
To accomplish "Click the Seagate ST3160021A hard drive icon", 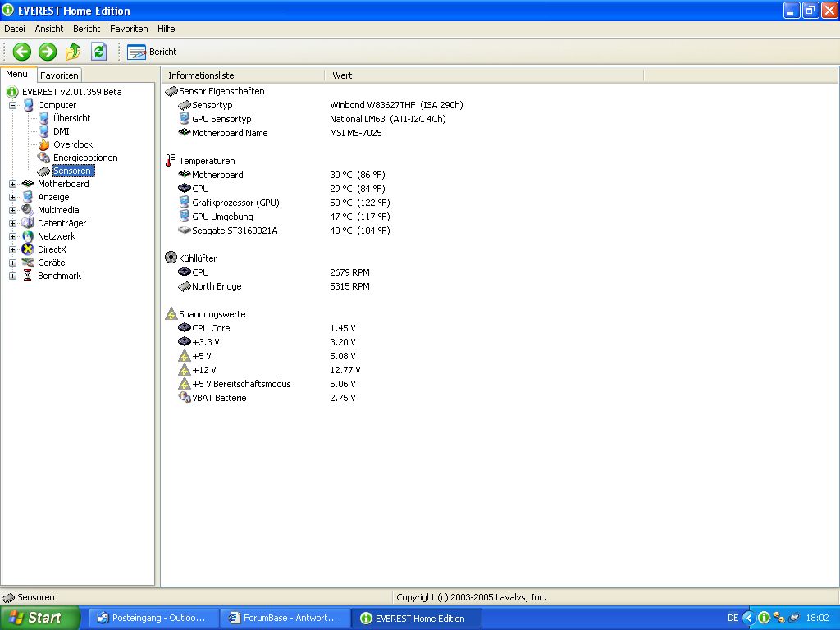I will [185, 231].
